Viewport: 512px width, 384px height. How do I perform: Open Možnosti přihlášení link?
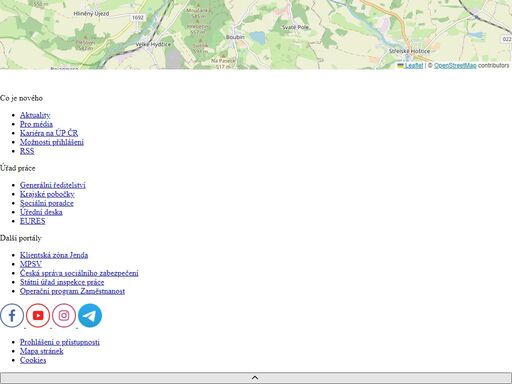click(x=52, y=142)
